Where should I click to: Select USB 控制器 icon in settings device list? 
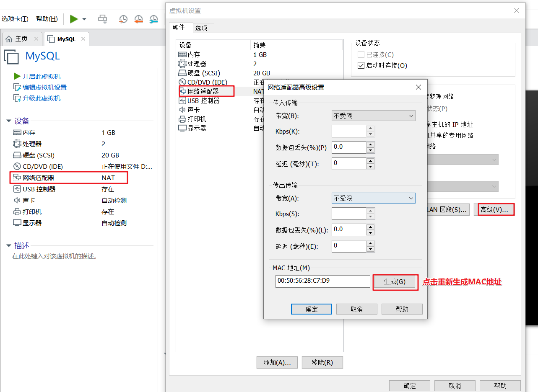click(x=182, y=101)
